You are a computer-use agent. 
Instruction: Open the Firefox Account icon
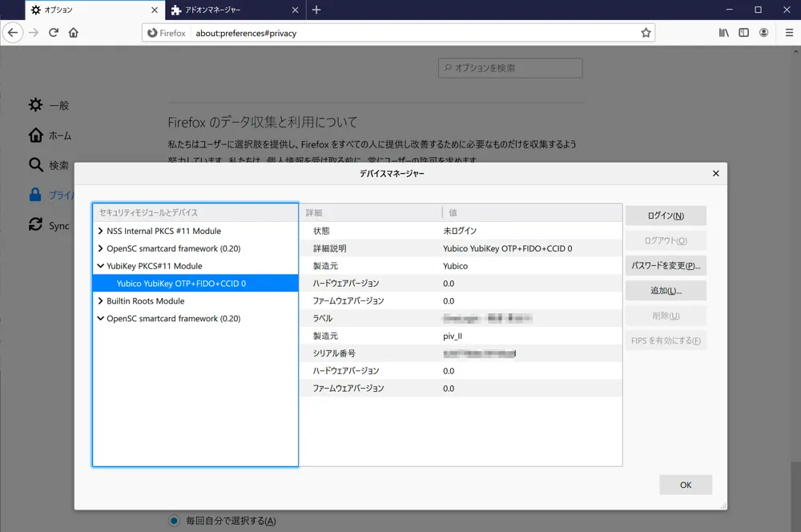763,33
